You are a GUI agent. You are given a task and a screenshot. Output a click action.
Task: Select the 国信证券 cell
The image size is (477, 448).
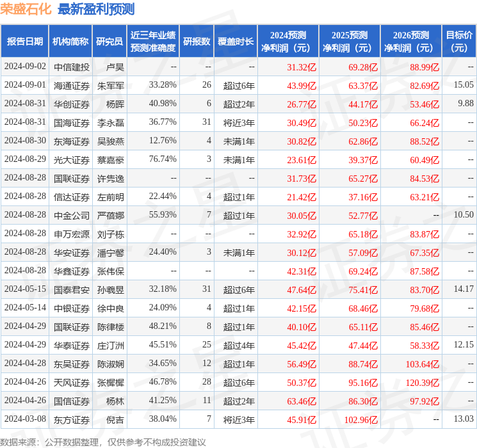72,401
